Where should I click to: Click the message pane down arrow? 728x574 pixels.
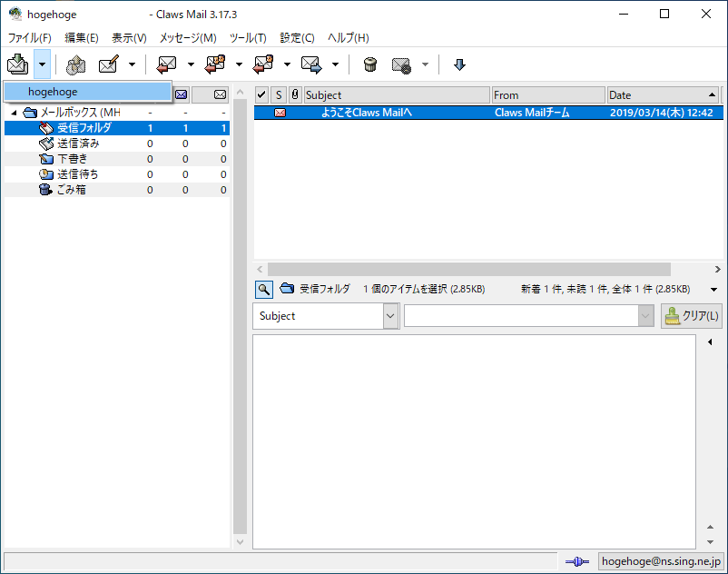(x=711, y=541)
